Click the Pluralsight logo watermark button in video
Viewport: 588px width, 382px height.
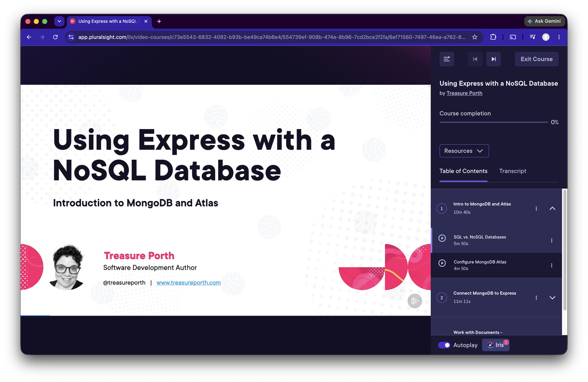tap(415, 301)
